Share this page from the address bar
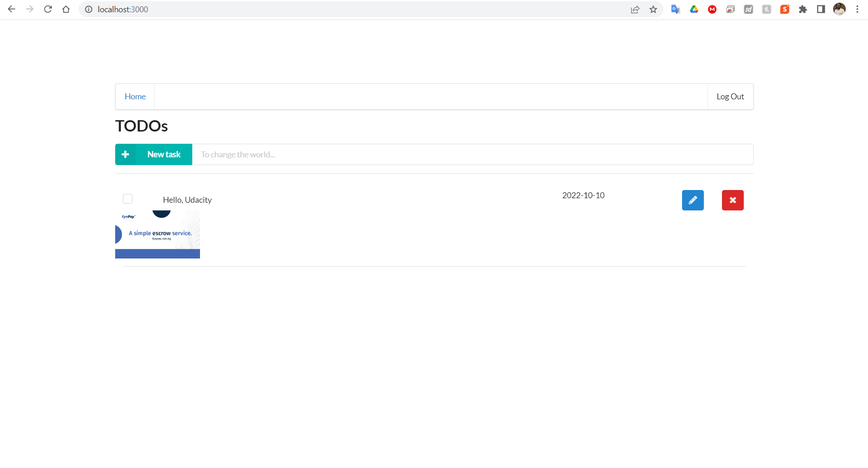The height and width of the screenshot is (468, 868). pos(635,10)
